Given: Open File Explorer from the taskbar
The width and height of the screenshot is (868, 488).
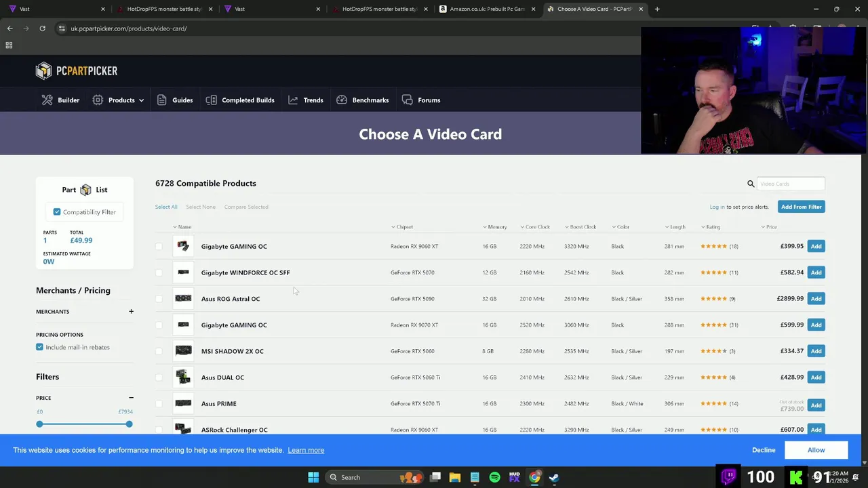Looking at the screenshot, I should [x=455, y=477].
